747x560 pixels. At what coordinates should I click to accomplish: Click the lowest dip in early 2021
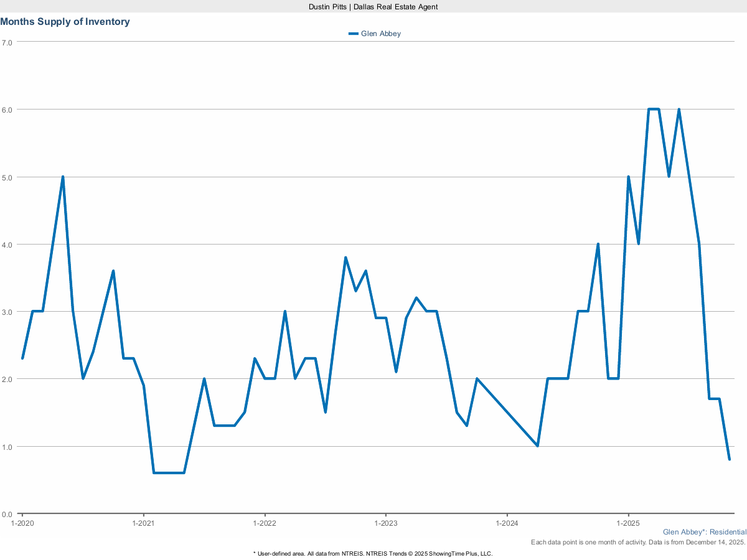[x=168, y=473]
